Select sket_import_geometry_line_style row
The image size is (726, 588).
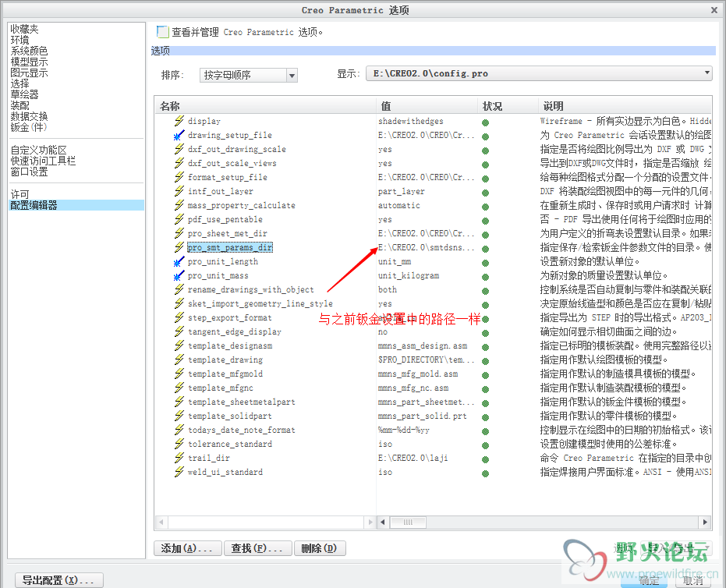coord(260,303)
